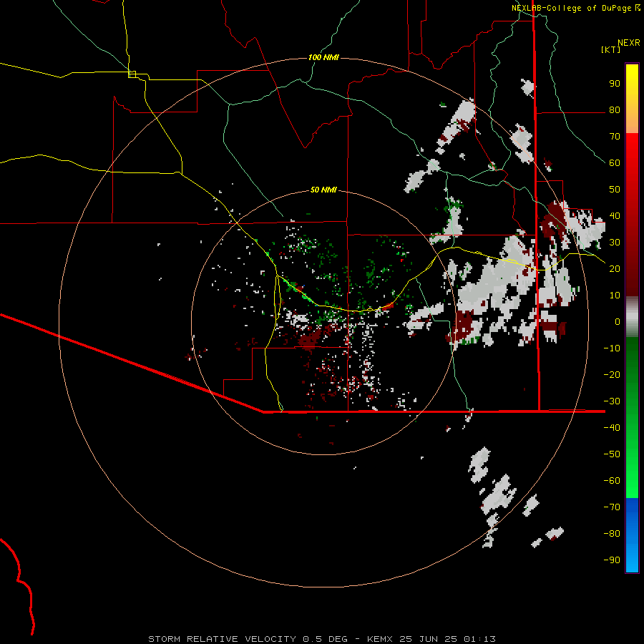Click the -10 value on the velocity scale
Screen dimensions: 644x644
click(612, 348)
